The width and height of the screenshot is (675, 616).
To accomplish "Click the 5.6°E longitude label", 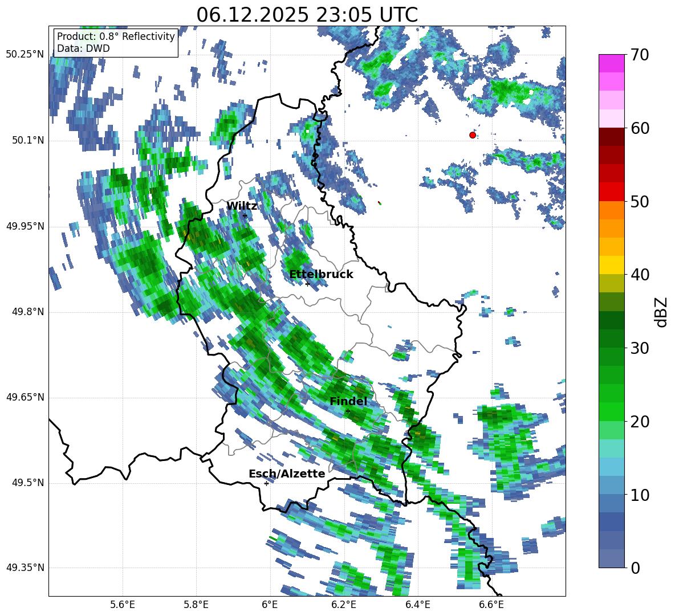I will tap(123, 605).
